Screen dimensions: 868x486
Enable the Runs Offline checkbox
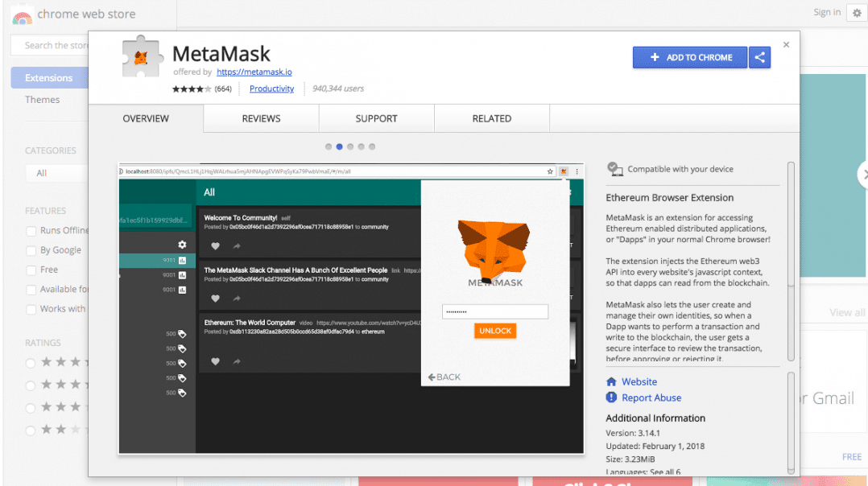[31, 231]
